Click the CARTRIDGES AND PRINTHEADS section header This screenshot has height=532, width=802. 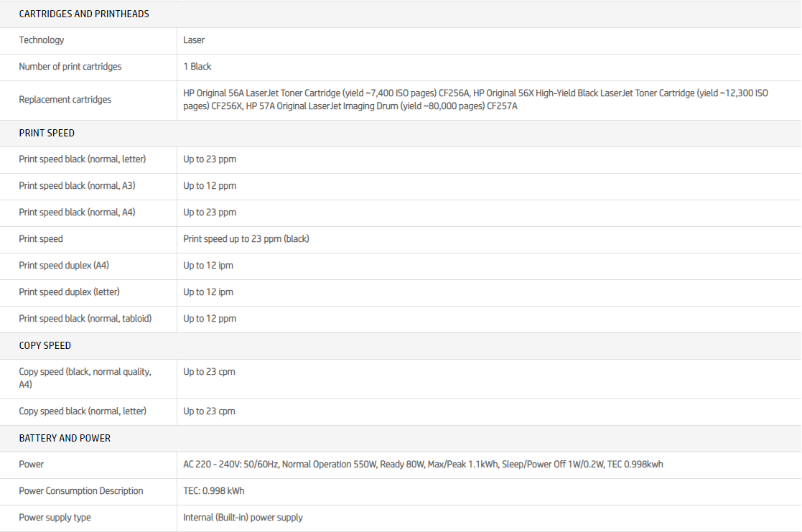pyautogui.click(x=84, y=14)
